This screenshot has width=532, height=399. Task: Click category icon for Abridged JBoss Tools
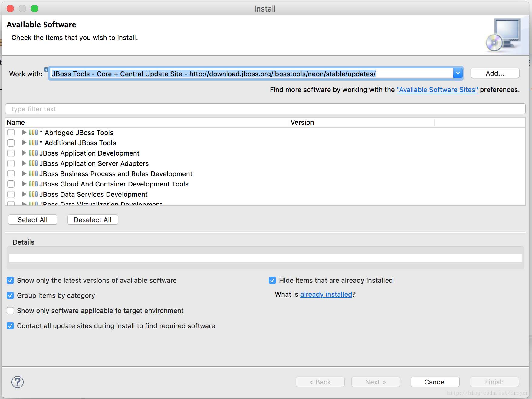pyautogui.click(x=33, y=132)
